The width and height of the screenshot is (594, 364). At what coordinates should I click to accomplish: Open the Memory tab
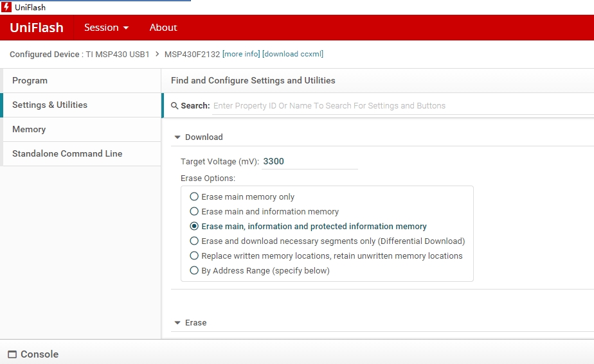(x=29, y=130)
